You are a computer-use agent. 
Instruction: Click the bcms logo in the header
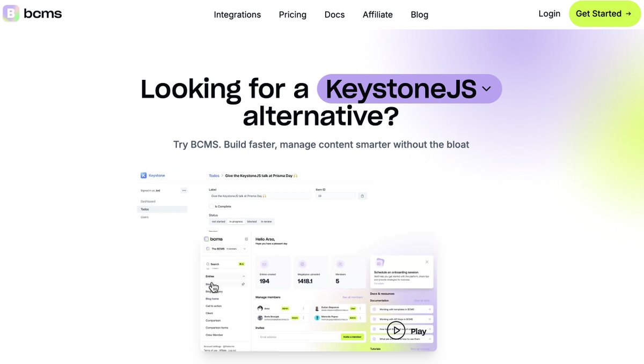pyautogui.click(x=32, y=13)
